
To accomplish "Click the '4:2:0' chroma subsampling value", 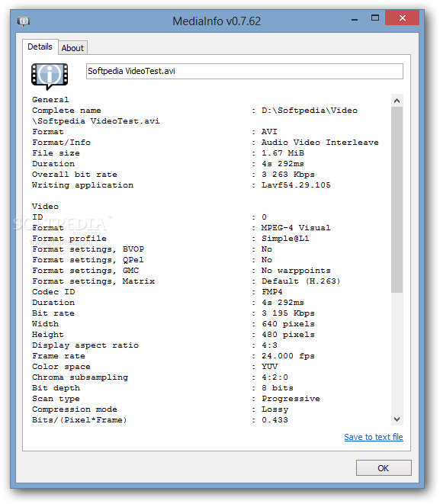I will click(275, 377).
